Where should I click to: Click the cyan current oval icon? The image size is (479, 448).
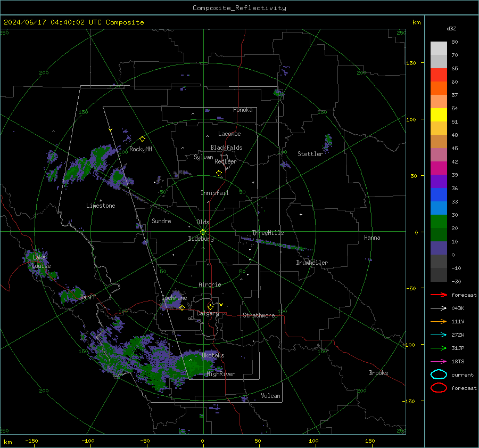[439, 374]
